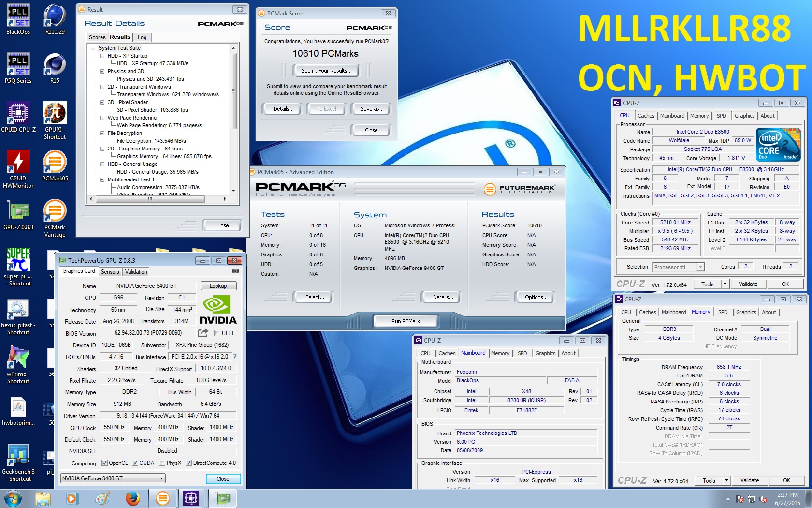Open the P5Q Series PLL SET icon

[18, 68]
